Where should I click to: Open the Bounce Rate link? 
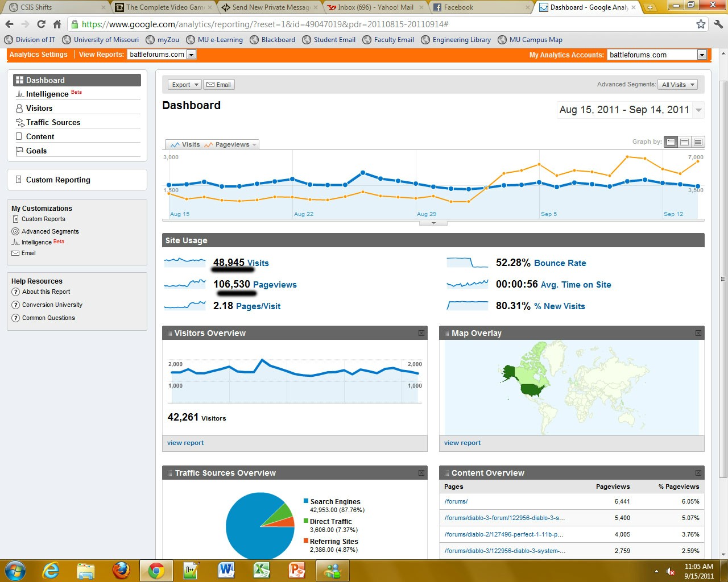560,263
